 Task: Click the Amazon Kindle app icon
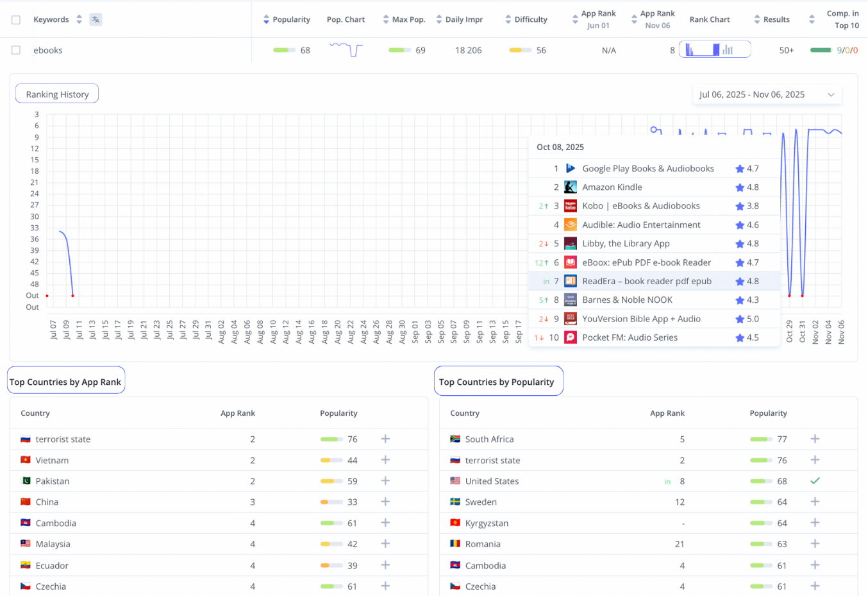pyautogui.click(x=571, y=187)
